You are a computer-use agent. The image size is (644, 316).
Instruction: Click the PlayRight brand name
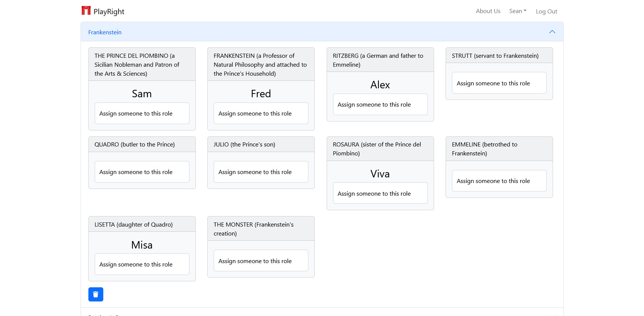tap(109, 12)
